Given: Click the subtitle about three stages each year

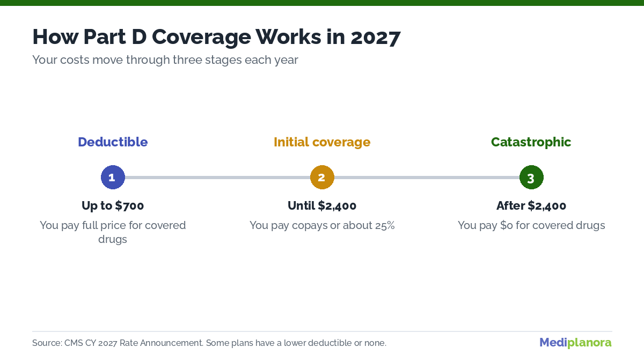Looking at the screenshot, I should tap(165, 60).
